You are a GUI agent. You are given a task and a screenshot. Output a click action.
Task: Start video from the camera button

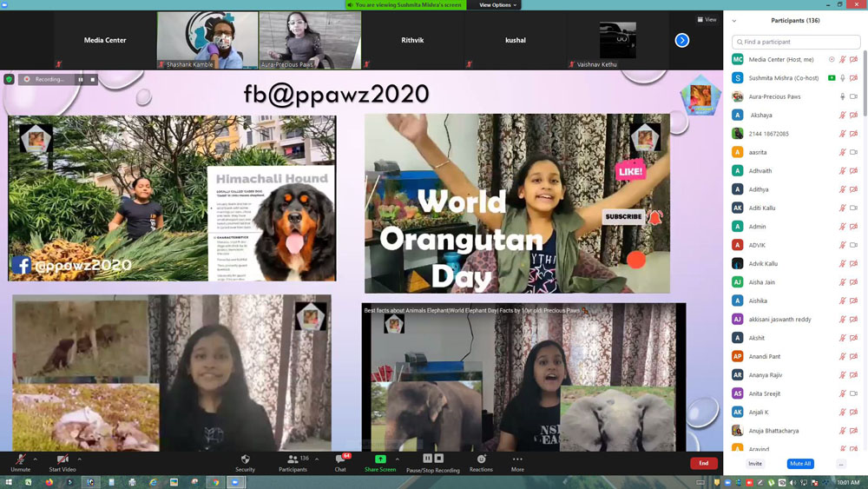tap(62, 462)
